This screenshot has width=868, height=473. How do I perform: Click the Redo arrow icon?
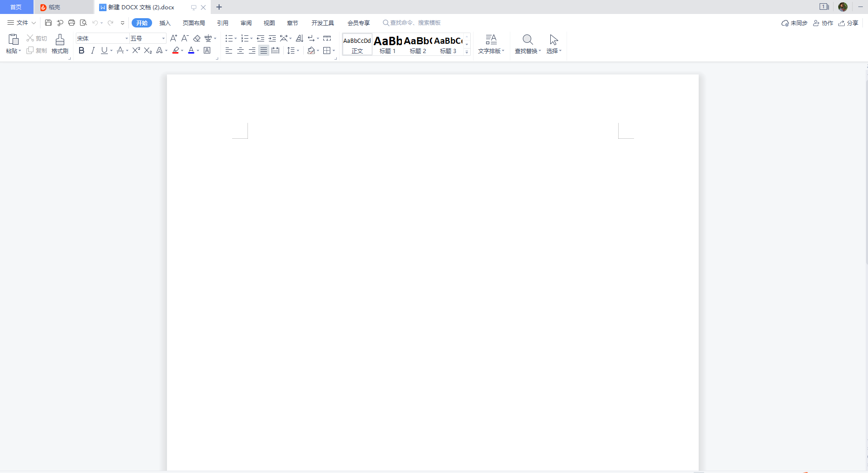point(111,23)
